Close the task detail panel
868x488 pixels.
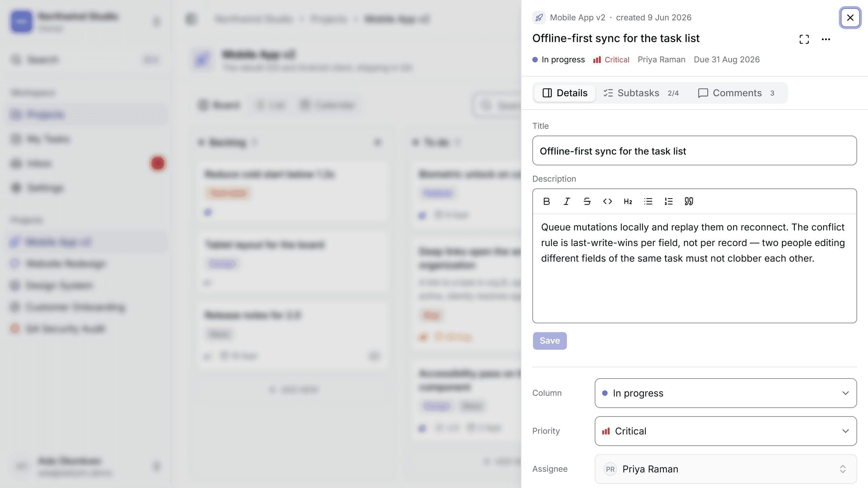tap(850, 18)
